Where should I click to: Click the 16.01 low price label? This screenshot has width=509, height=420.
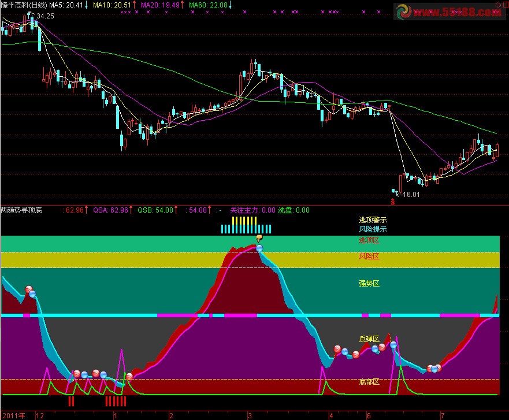pyautogui.click(x=411, y=195)
